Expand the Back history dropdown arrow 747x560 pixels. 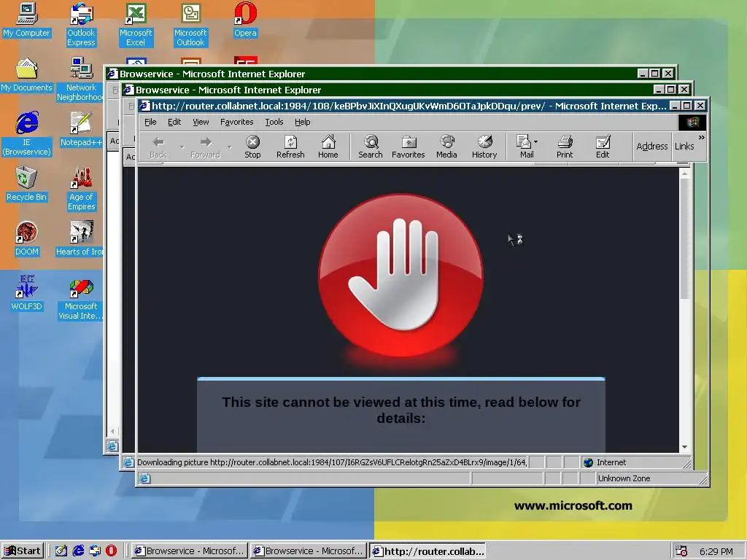point(182,147)
